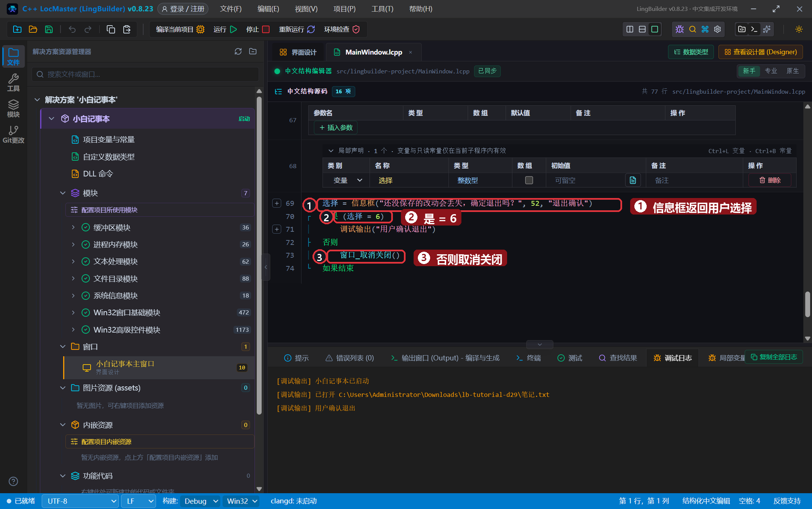Image resolution: width=812 pixels, height=509 pixels.
Task: Open the debug bug icon in top toolbar
Action: click(x=680, y=29)
